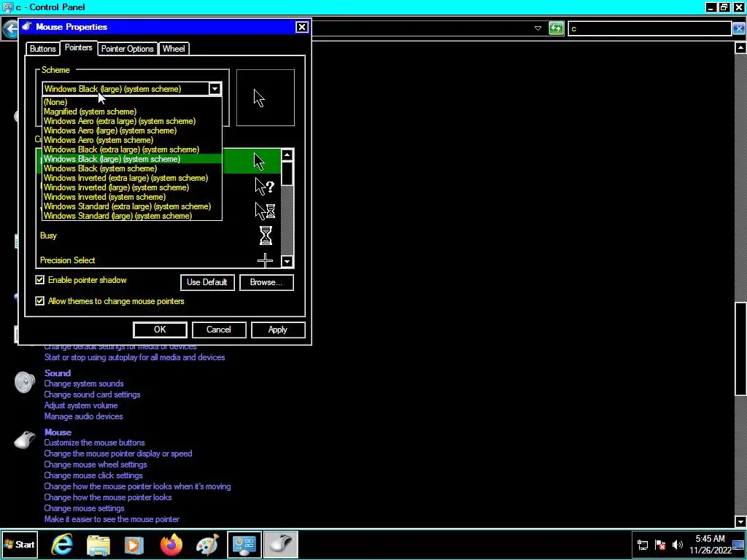747x560 pixels.
Task: Click the refresh icon in address bar
Action: coord(556,28)
